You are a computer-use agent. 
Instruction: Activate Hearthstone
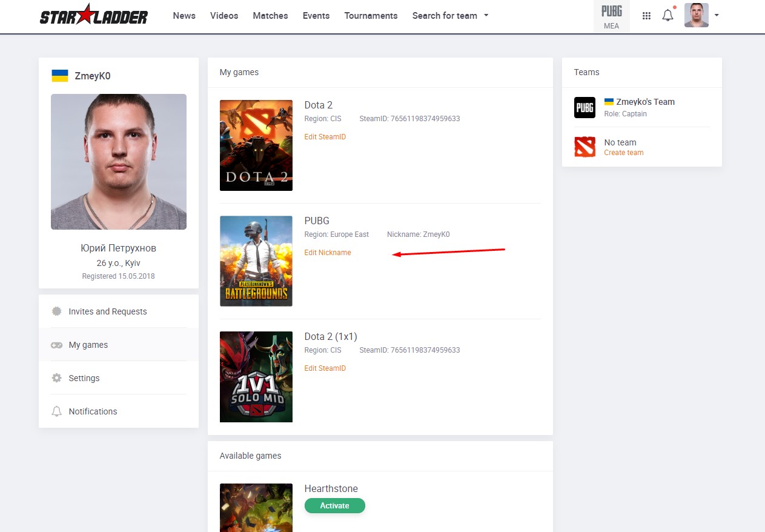(335, 505)
